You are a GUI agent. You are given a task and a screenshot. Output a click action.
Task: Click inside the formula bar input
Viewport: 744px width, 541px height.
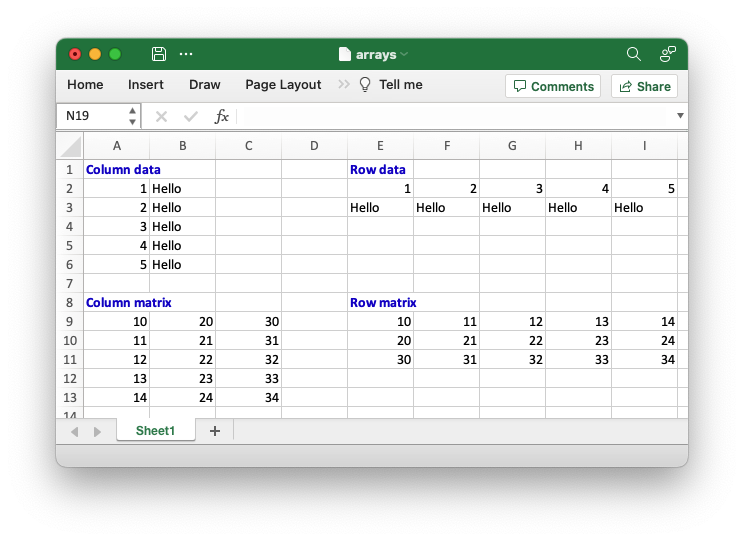pyautogui.click(x=456, y=116)
